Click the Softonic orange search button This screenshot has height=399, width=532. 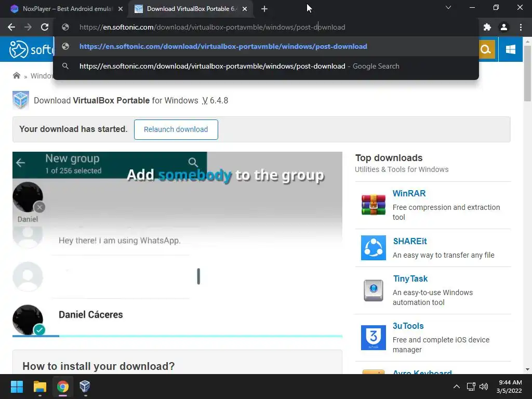[486, 49]
